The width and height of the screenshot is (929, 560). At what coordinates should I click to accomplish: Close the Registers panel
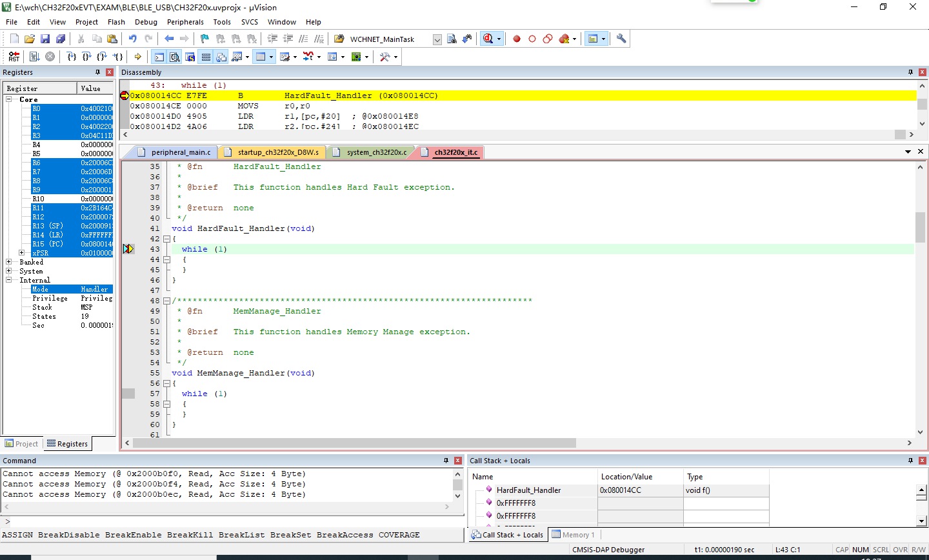pyautogui.click(x=110, y=72)
